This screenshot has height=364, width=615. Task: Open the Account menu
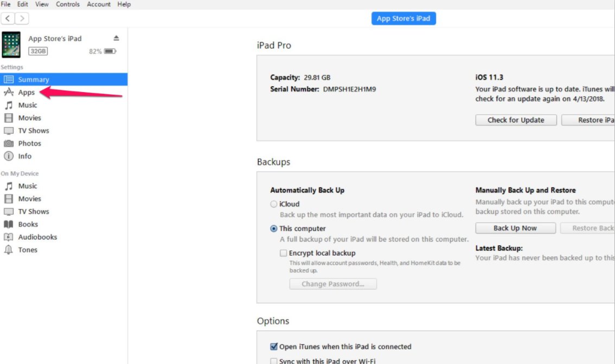(x=99, y=4)
